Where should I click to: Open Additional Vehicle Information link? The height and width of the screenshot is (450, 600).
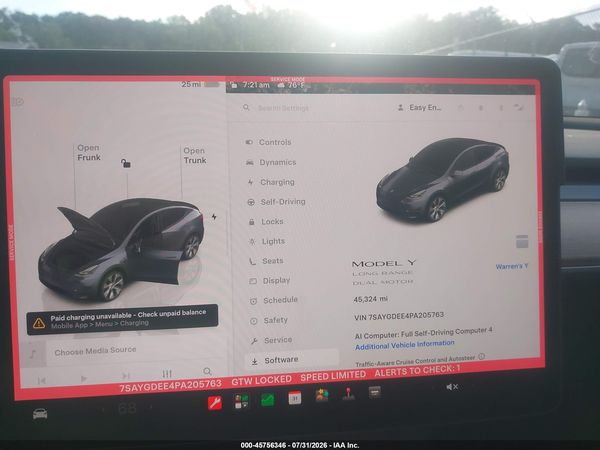[x=404, y=345]
